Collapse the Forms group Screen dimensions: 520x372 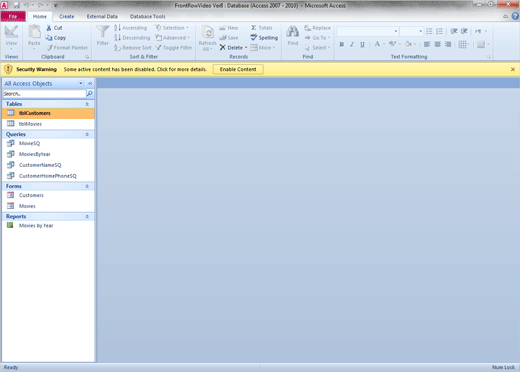pyautogui.click(x=87, y=186)
